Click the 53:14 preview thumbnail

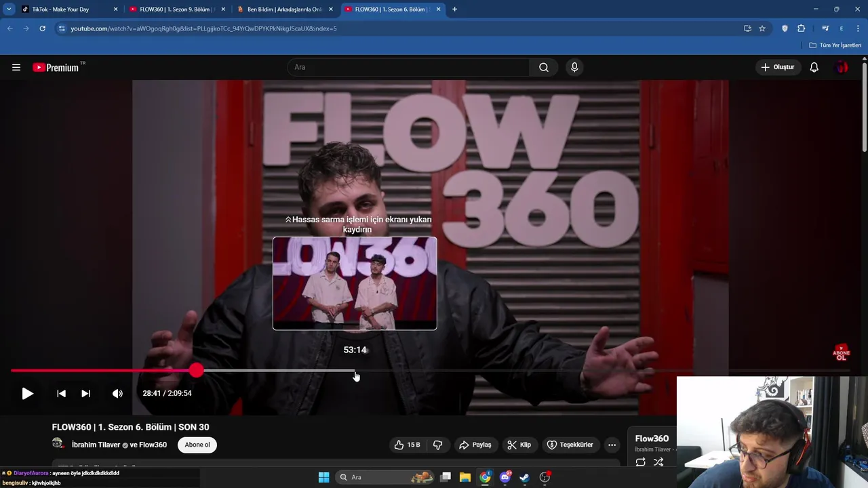coord(355,283)
